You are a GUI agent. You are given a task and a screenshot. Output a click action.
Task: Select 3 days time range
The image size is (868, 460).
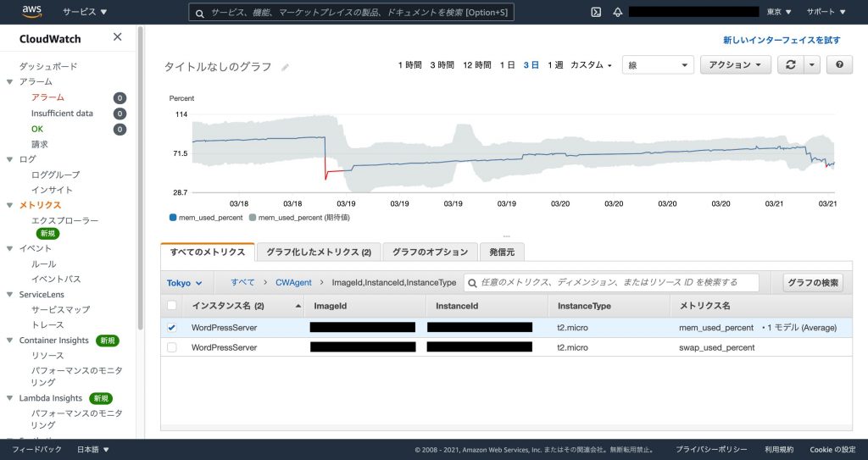point(531,64)
